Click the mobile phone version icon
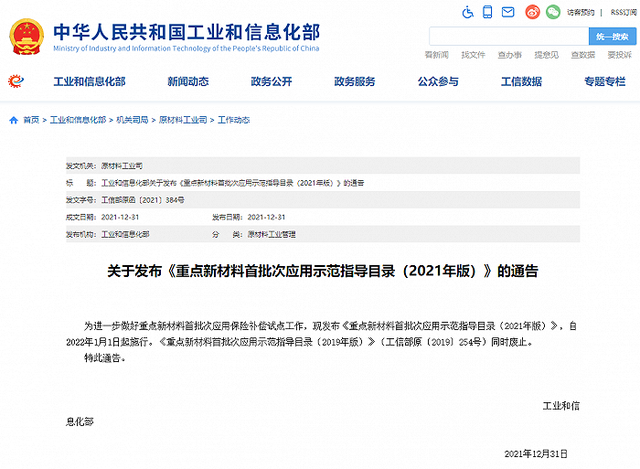640x469 pixels. (x=489, y=12)
